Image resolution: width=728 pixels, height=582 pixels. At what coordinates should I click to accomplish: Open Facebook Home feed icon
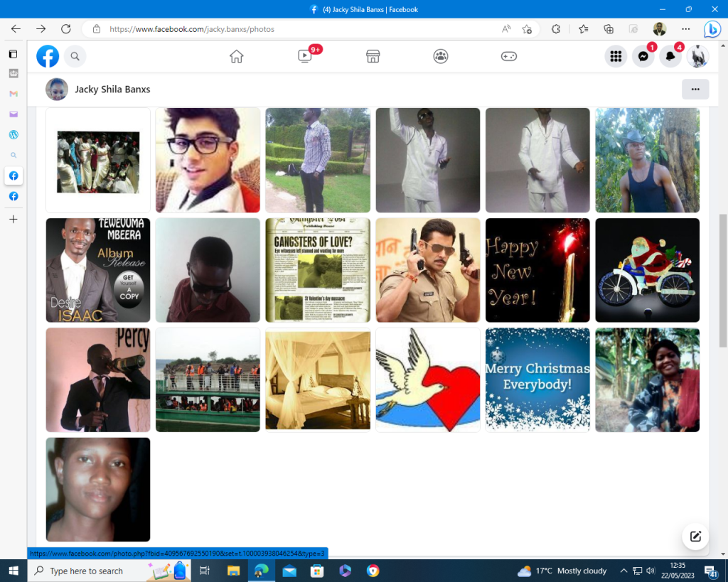[x=237, y=56]
